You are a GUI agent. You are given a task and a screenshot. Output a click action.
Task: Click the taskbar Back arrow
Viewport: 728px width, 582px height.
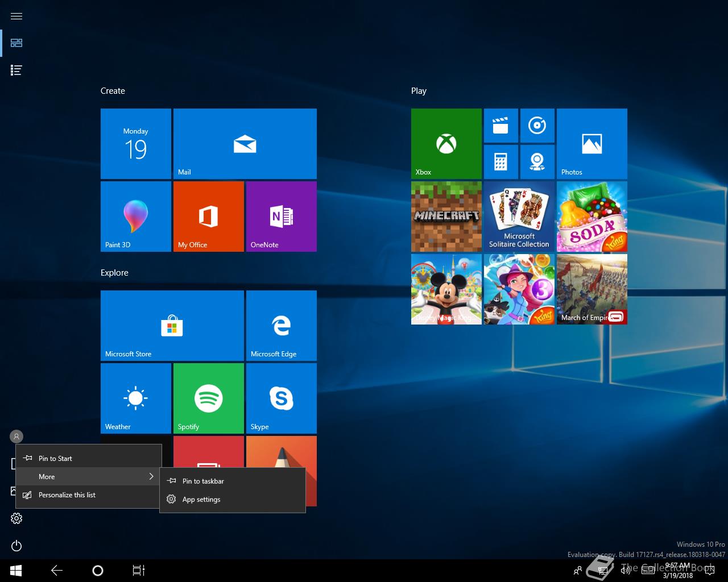click(x=57, y=571)
